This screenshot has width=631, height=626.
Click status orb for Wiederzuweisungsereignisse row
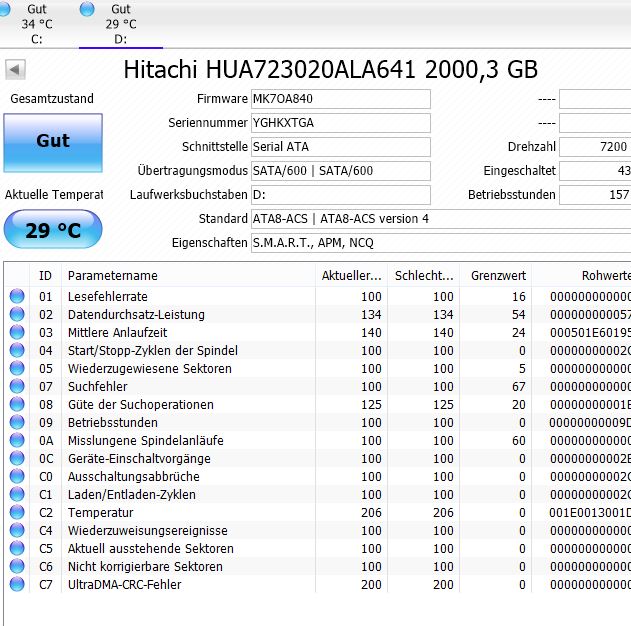(x=17, y=530)
